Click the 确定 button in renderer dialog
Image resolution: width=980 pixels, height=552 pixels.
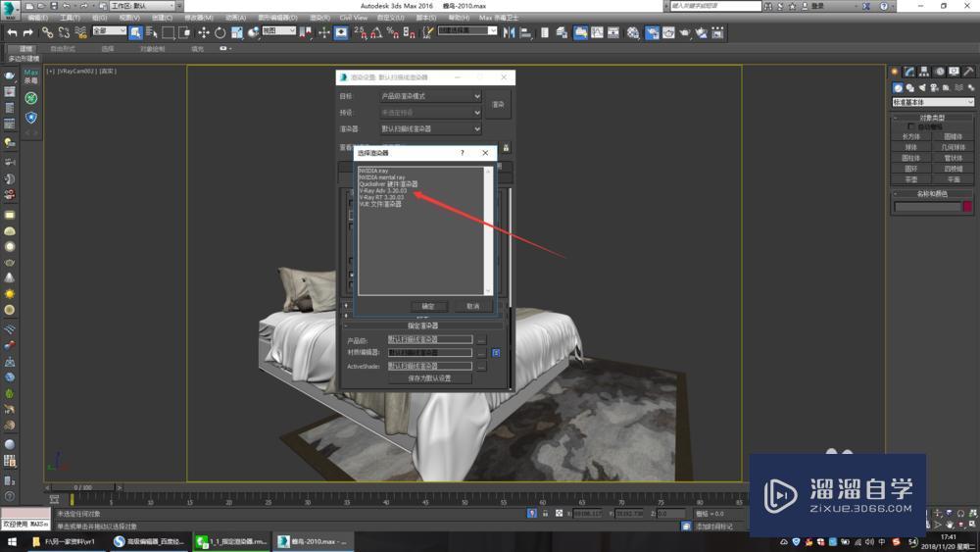click(427, 306)
